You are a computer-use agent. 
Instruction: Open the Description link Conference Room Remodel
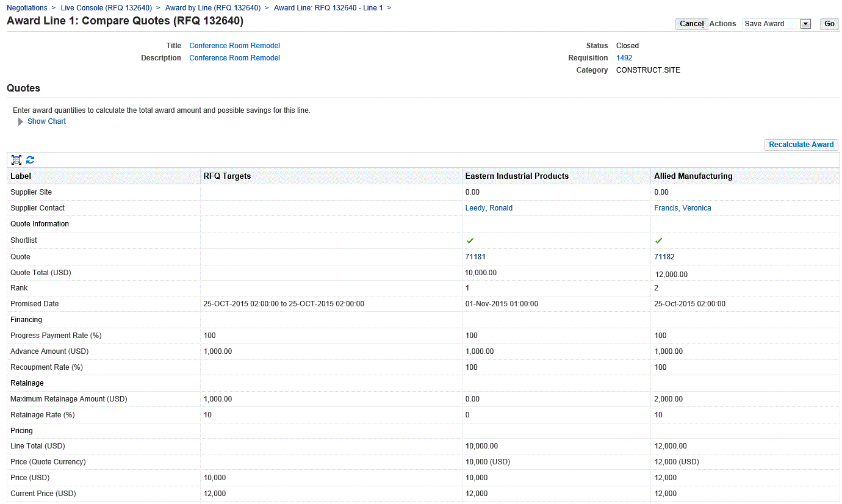pos(234,58)
